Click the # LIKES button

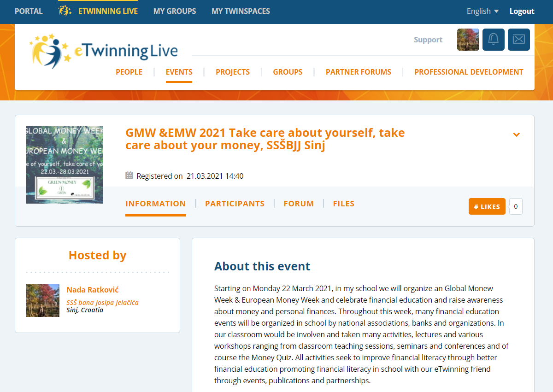(x=487, y=206)
